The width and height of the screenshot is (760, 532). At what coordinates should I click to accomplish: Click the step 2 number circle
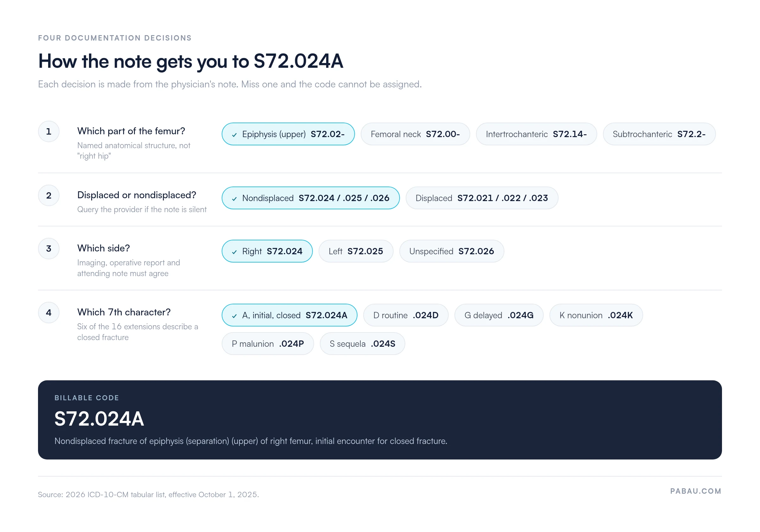click(49, 195)
